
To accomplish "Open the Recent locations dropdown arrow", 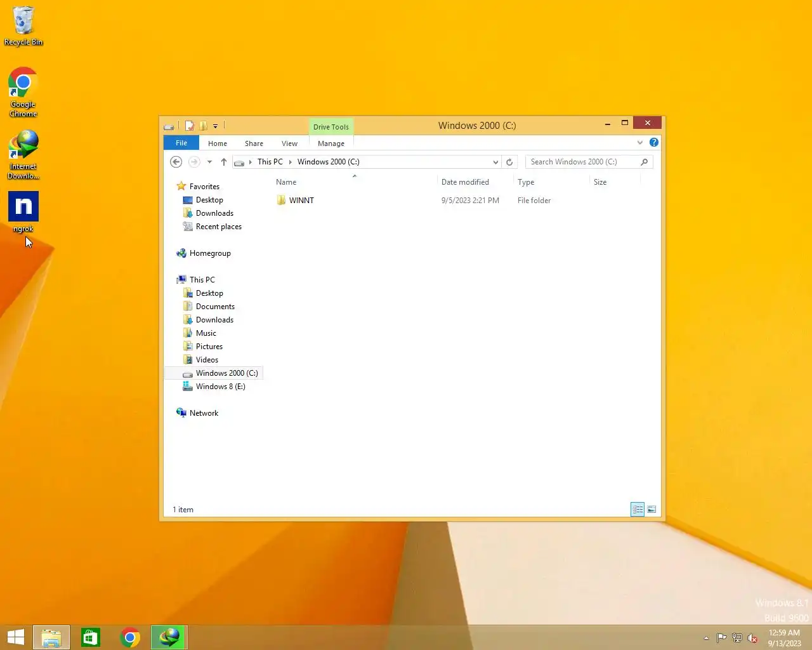I will pos(209,162).
